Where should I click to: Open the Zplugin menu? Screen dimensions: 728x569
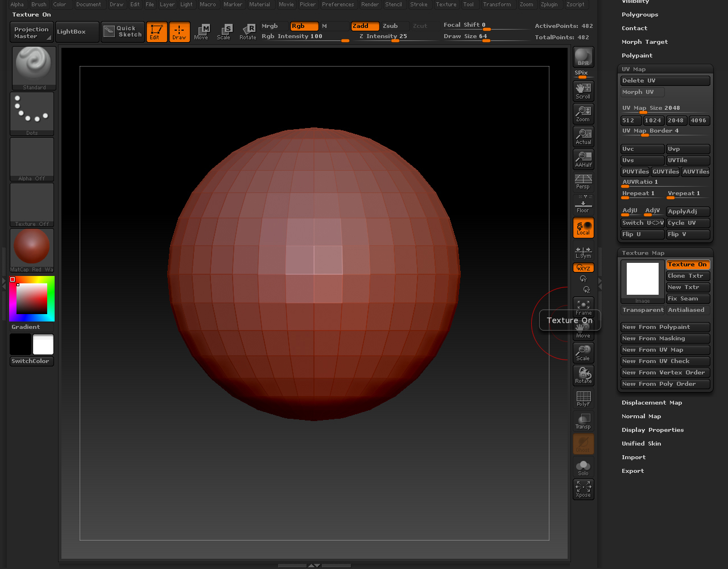549,5
